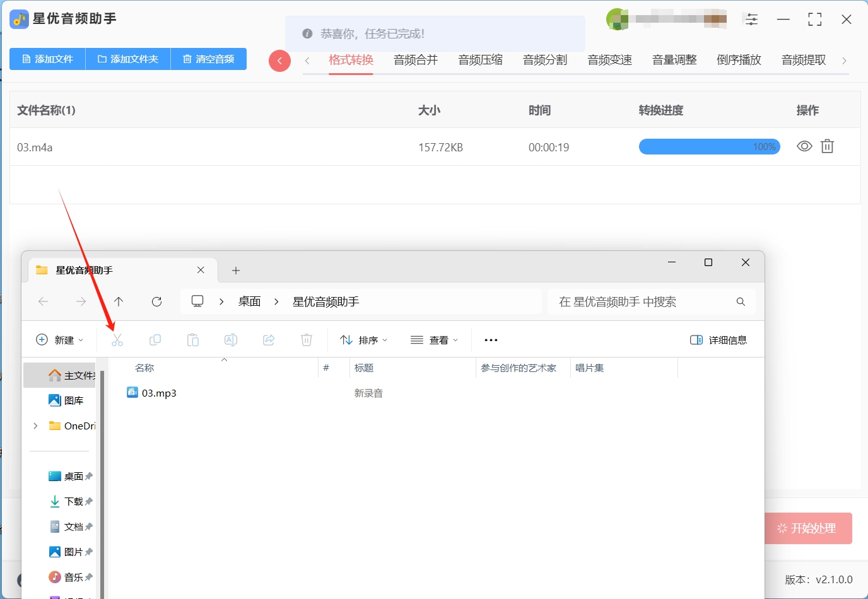Go back in File Explorer

pyautogui.click(x=44, y=301)
